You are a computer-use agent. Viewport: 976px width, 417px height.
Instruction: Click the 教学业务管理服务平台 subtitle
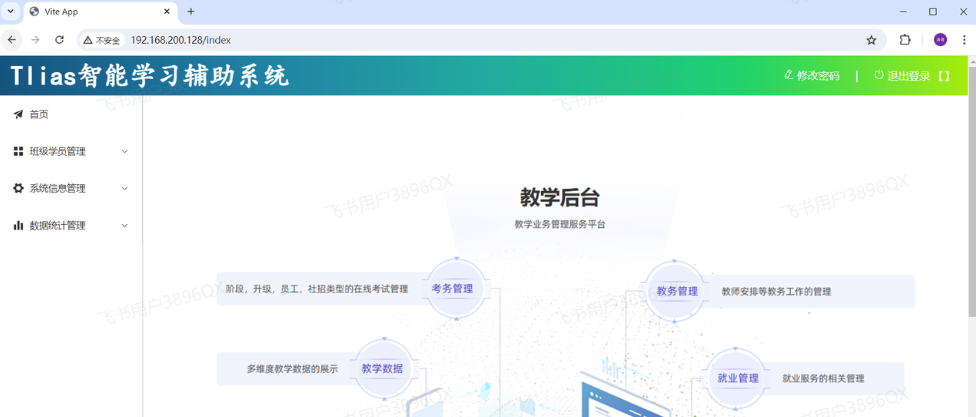[560, 225]
